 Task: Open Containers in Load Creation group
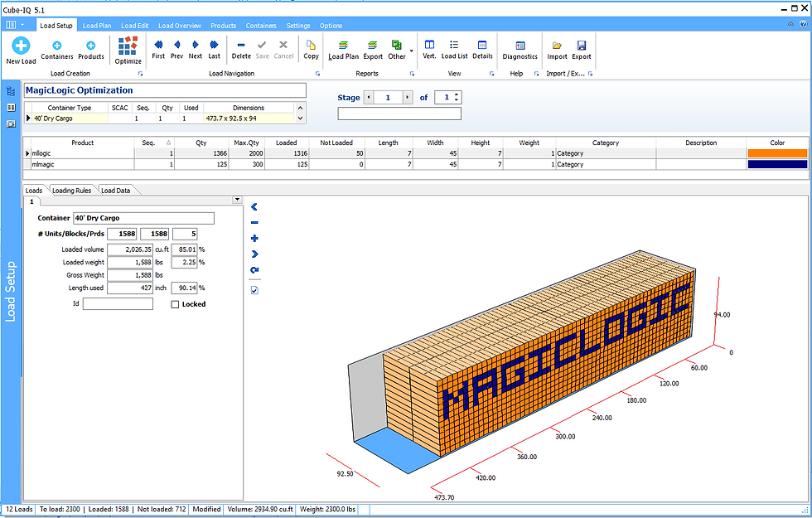tap(57, 51)
